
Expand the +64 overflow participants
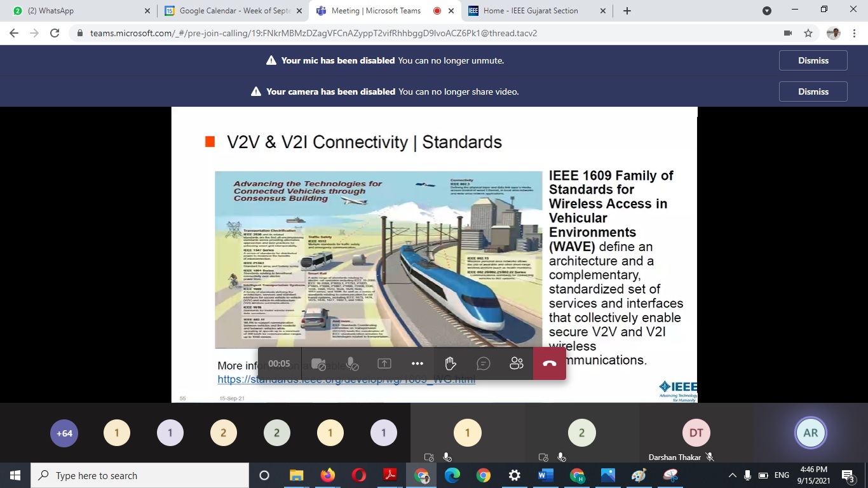64,433
